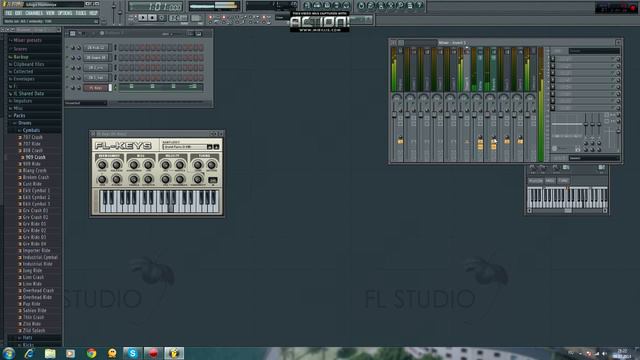Viewport: 640px width, 360px height.
Task: Open the VIEW menu
Action: (x=50, y=13)
